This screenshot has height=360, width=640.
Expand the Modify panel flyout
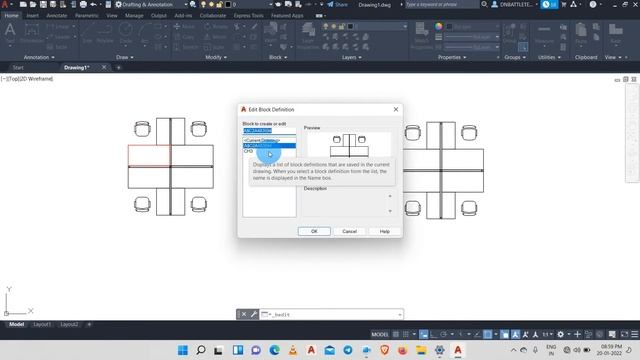[x=216, y=58]
